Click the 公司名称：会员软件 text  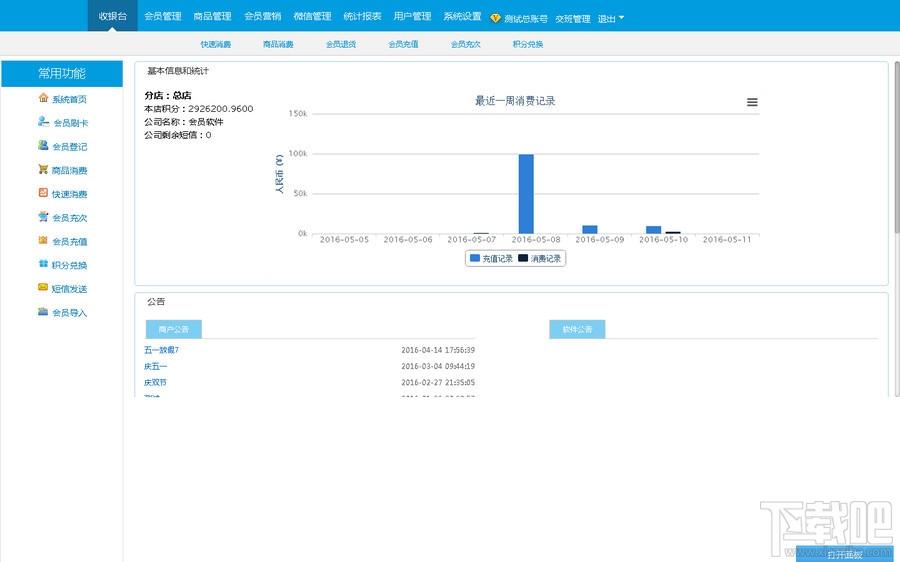pyautogui.click(x=184, y=122)
